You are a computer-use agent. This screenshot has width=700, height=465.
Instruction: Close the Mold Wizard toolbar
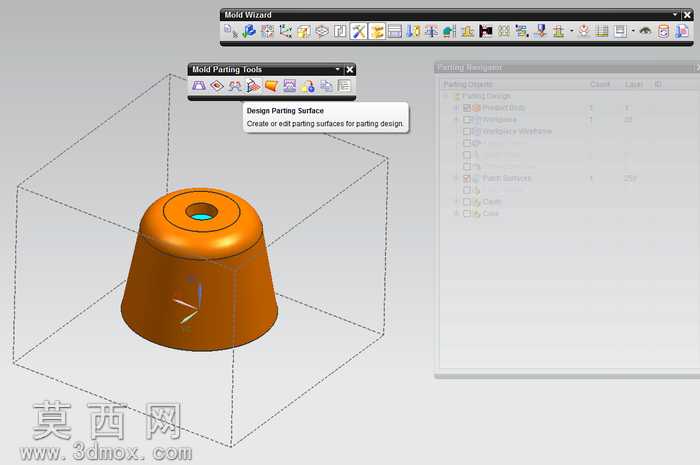point(688,15)
